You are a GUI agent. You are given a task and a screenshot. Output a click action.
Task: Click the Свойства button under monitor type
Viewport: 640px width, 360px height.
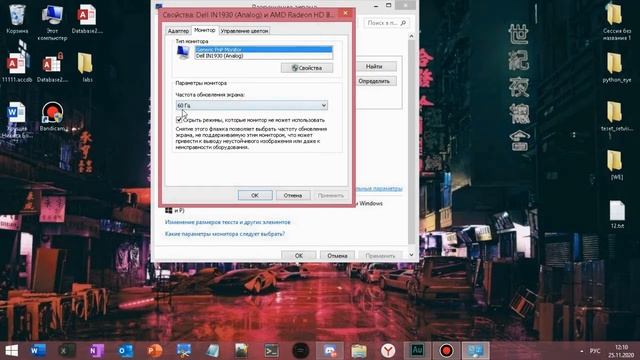pos(307,68)
